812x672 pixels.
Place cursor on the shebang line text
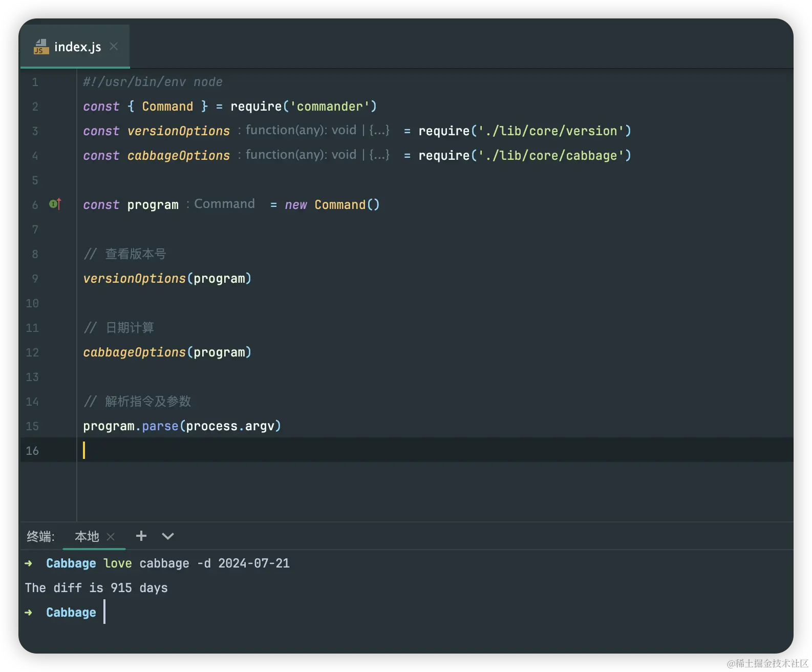coord(153,82)
